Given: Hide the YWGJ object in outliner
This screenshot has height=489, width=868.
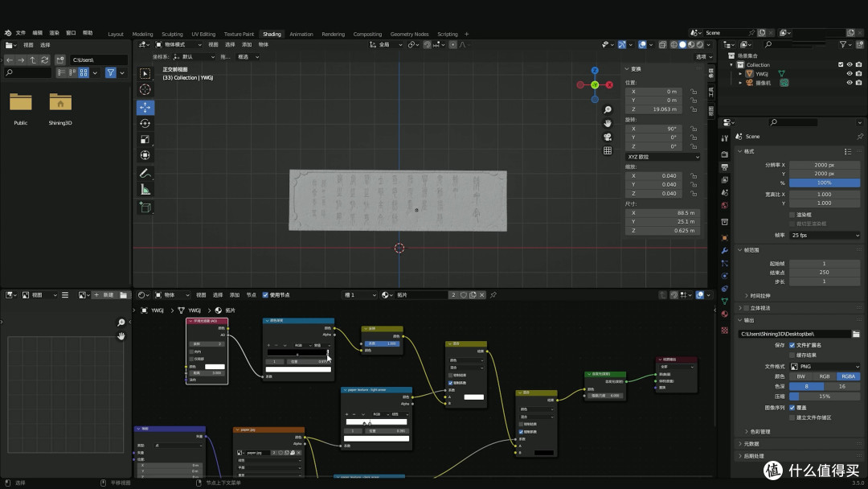Looking at the screenshot, I should [850, 74].
